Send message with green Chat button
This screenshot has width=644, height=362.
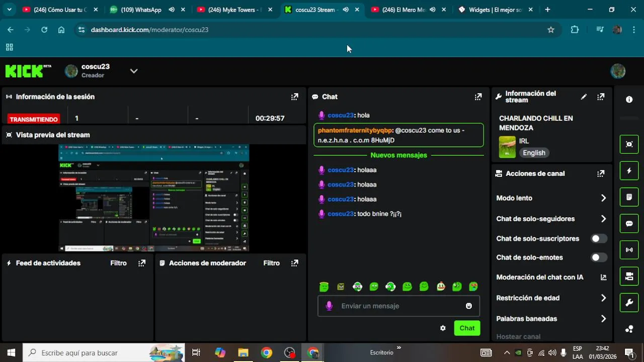coord(467,328)
